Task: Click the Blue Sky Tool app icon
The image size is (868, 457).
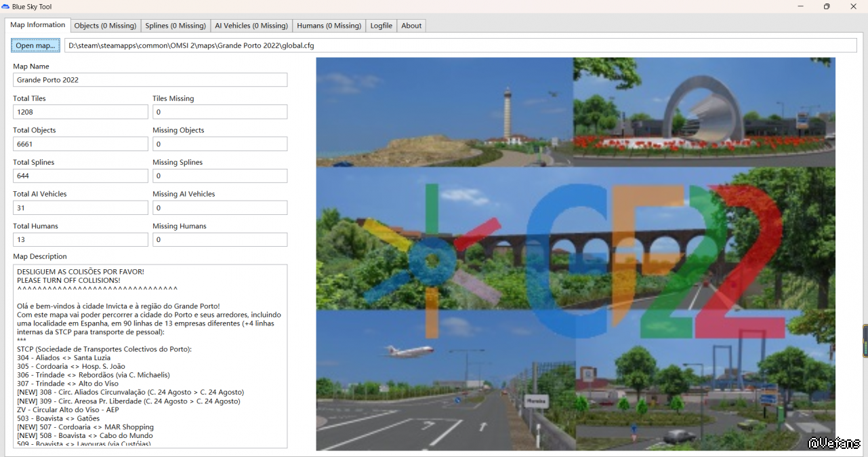Action: (6, 6)
